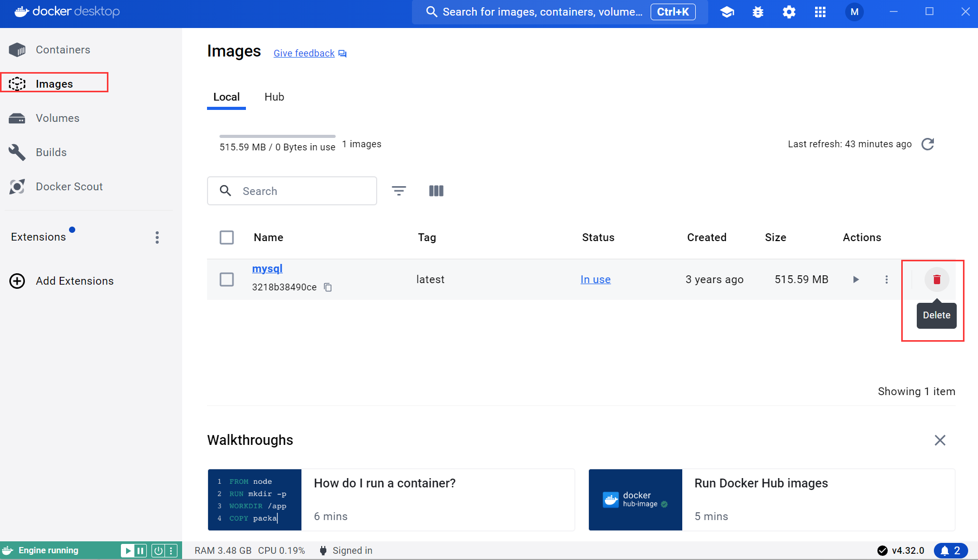Sort by the Status column header
This screenshot has width=978, height=560.
pyautogui.click(x=598, y=237)
